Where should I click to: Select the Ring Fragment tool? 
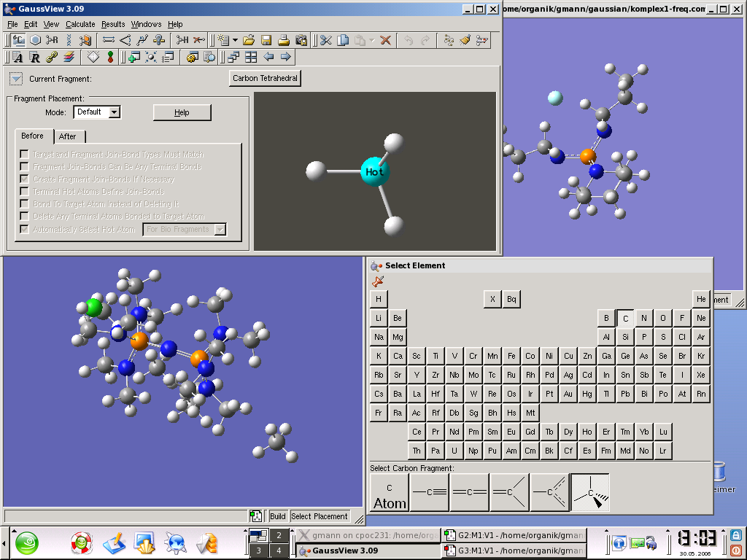tap(35, 41)
